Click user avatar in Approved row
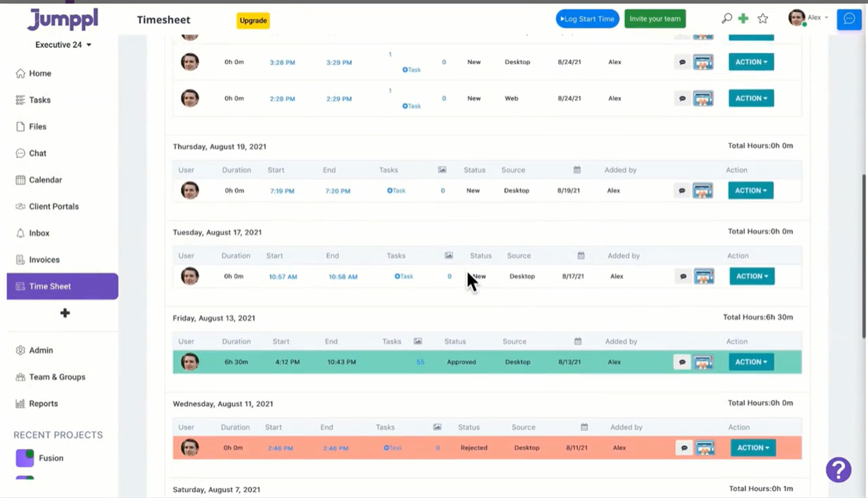This screenshot has width=868, height=498. click(x=190, y=362)
